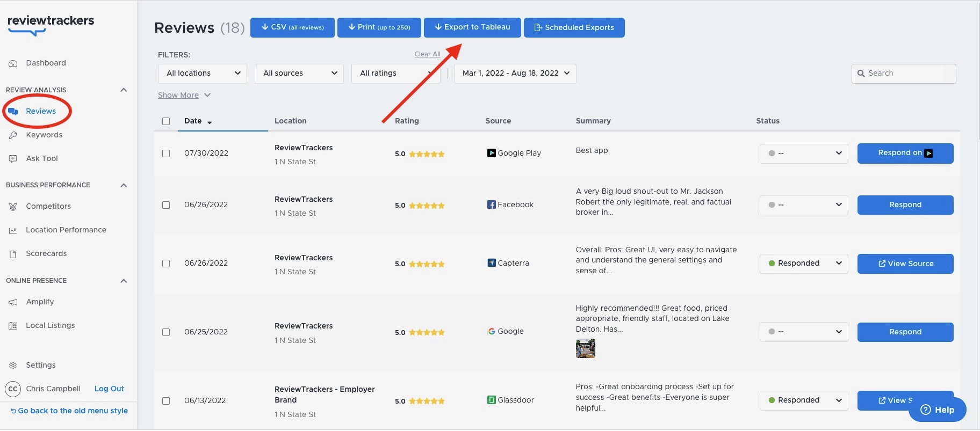Open Reviews in sidebar
The image size is (980, 431).
41,111
